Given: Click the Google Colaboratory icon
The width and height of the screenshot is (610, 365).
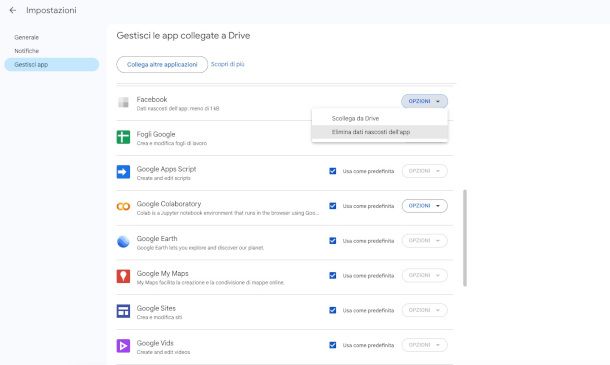Looking at the screenshot, I should [123, 207].
